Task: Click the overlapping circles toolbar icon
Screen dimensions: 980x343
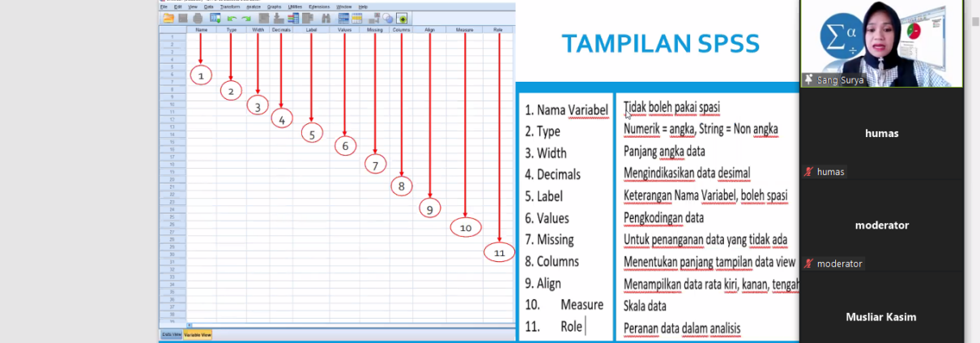Action: pos(388,18)
